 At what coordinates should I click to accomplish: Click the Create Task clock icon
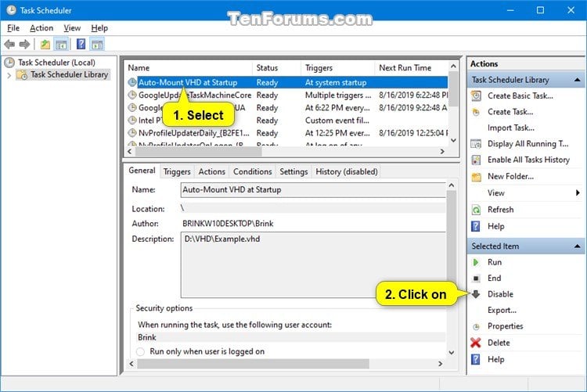tap(476, 112)
